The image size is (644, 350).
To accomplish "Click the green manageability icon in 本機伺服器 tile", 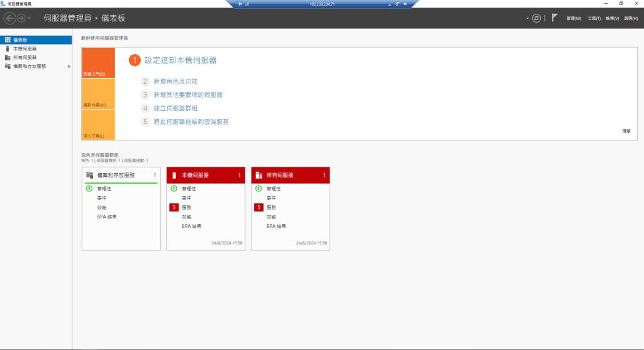I will coord(174,188).
